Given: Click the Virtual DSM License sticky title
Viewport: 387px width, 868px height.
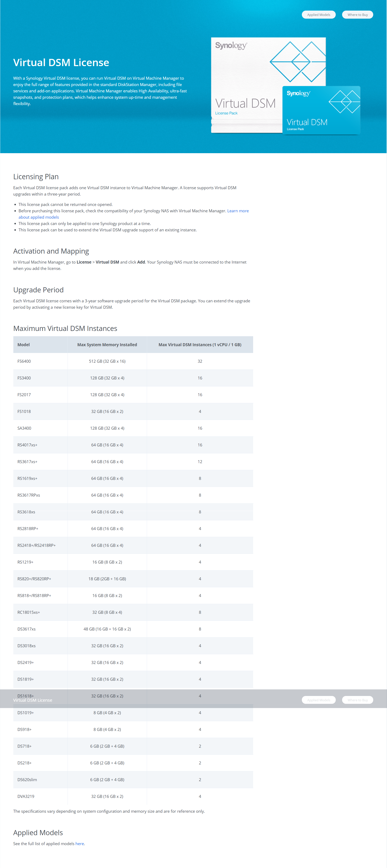Looking at the screenshot, I should point(32,700).
